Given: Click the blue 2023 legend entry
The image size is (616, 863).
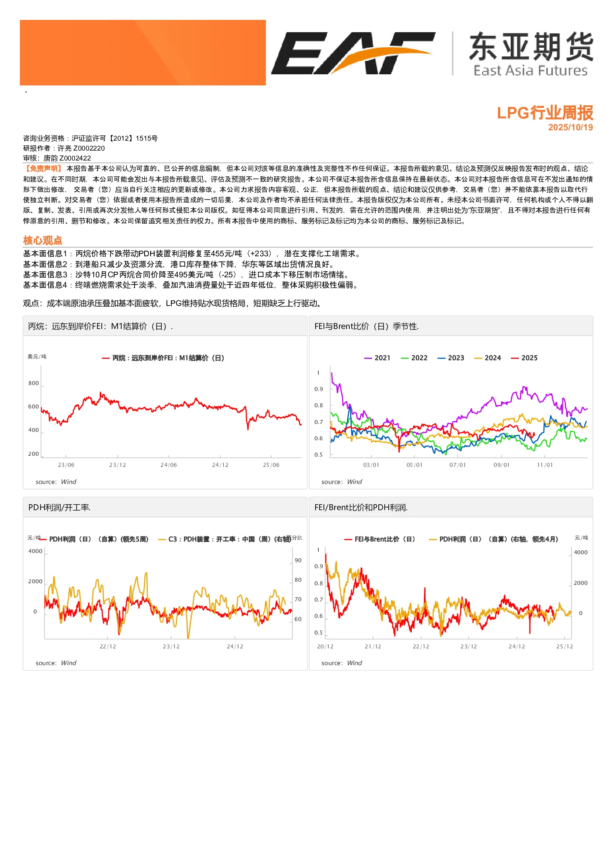Looking at the screenshot, I should 451,358.
